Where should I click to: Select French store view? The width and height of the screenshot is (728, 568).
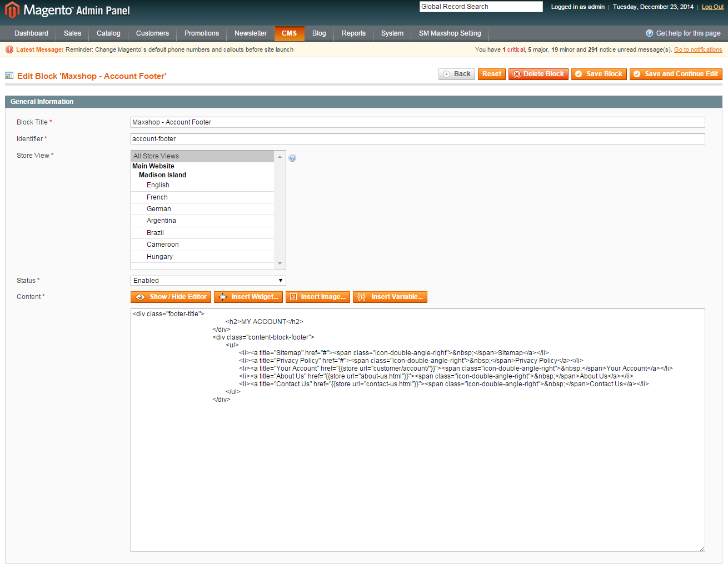coord(202,197)
